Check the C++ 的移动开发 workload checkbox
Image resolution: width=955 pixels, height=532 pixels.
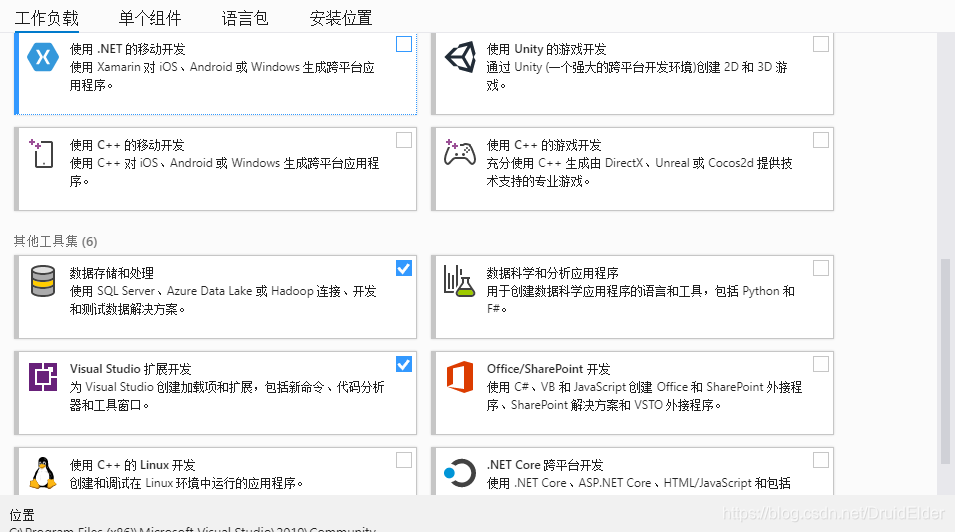tap(404, 140)
